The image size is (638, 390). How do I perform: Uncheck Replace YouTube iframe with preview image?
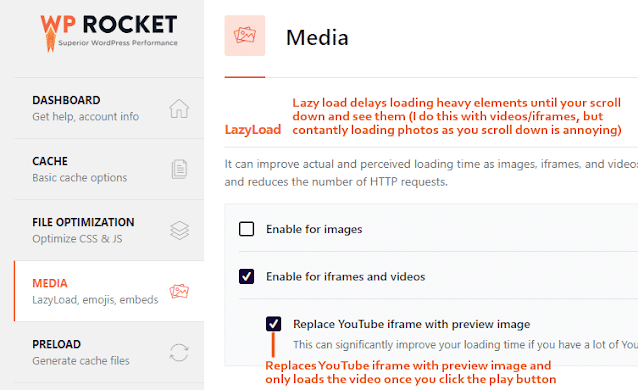tap(273, 324)
